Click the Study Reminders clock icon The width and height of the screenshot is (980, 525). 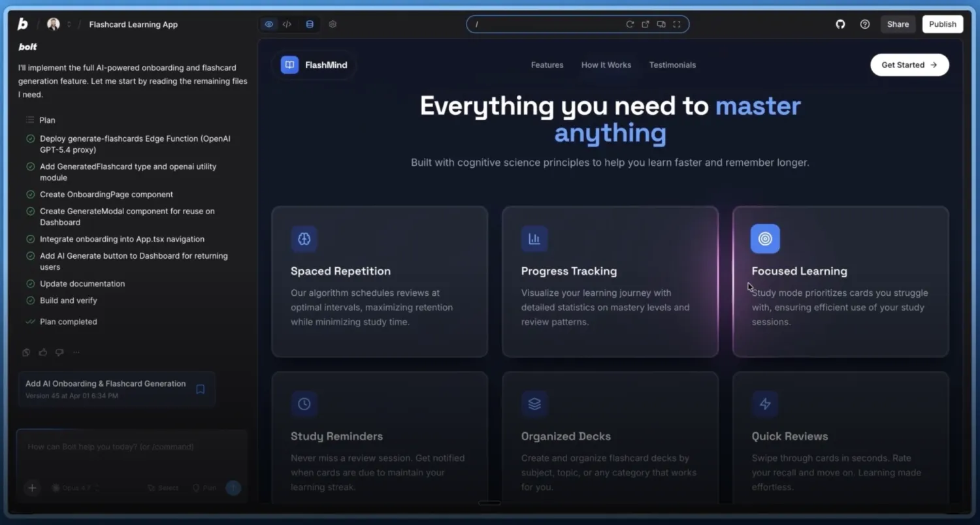pyautogui.click(x=304, y=404)
